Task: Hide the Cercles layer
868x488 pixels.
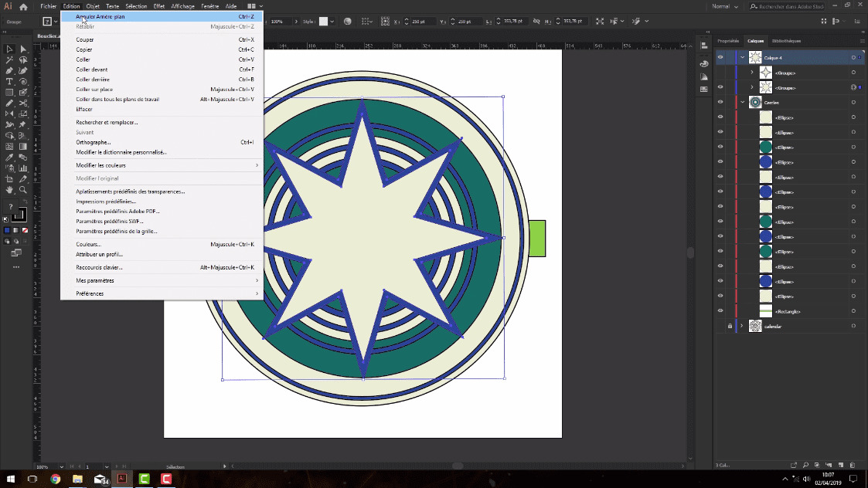Action: tap(720, 101)
